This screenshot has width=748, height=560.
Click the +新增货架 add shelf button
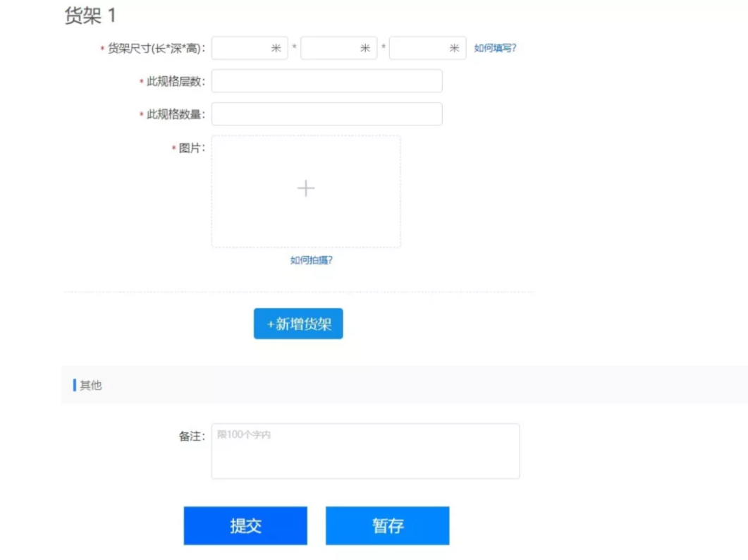[x=298, y=323]
